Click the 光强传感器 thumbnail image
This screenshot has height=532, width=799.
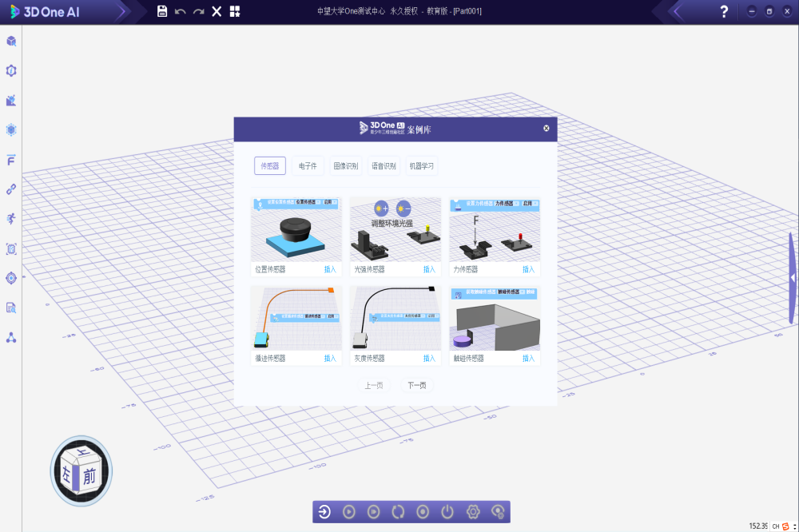click(396, 230)
